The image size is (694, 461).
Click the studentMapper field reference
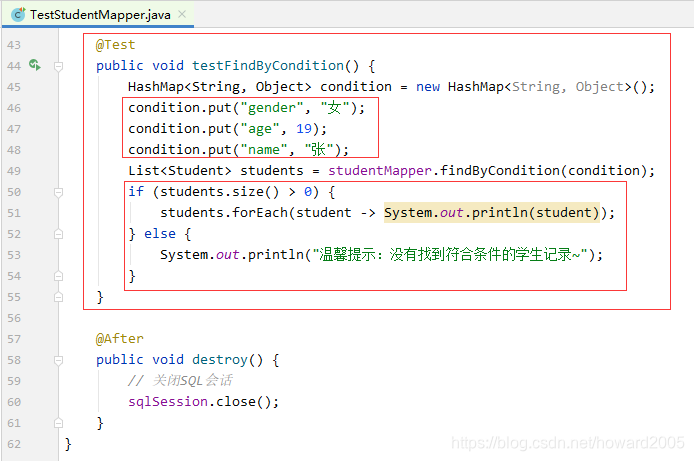[380, 170]
